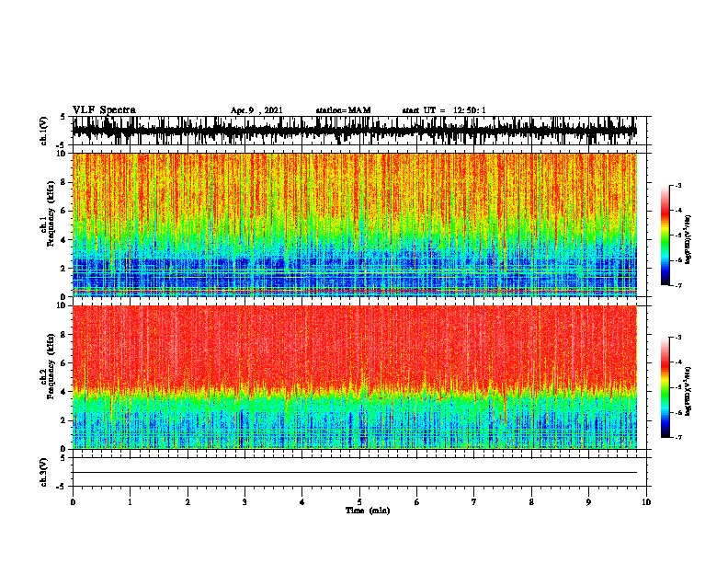The width and height of the screenshot is (728, 563).
Task: Click the flat ch.3 voltage trace line
Action: pyautogui.click(x=355, y=473)
